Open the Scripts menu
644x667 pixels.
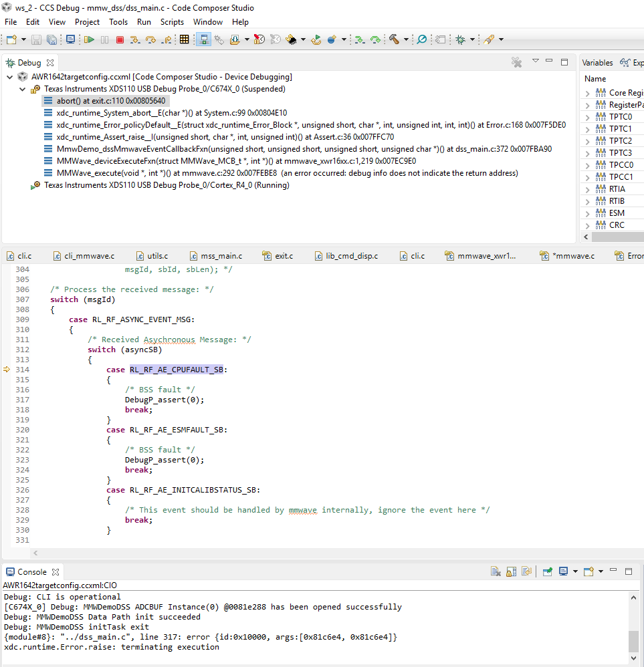[172, 21]
